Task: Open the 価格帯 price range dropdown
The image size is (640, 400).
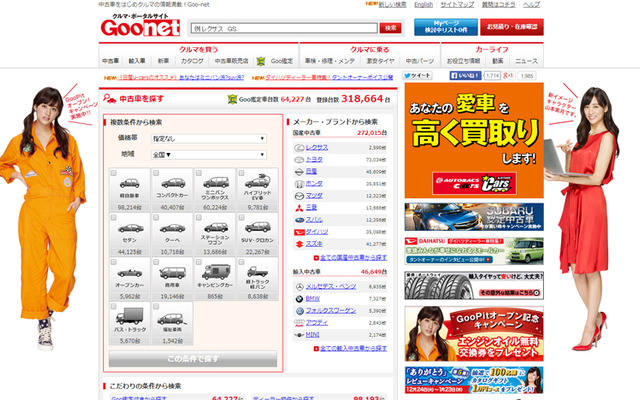Action: [x=209, y=139]
